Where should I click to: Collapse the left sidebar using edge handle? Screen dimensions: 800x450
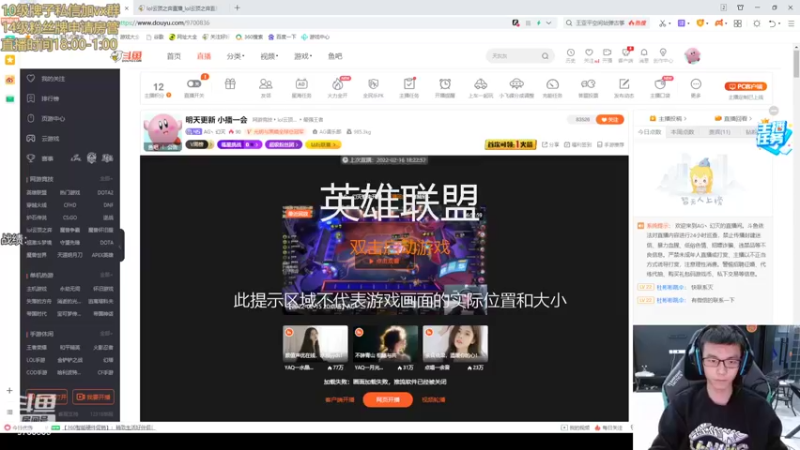tap(121, 245)
